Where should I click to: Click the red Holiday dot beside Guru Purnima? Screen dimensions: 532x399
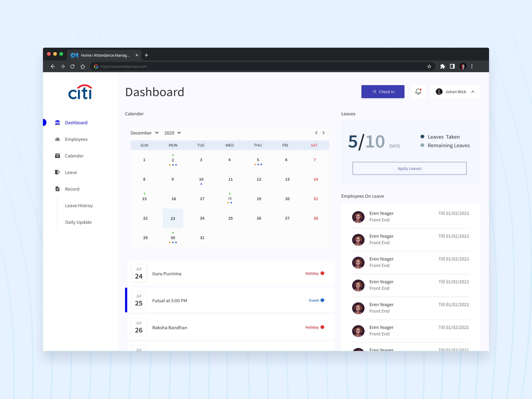pyautogui.click(x=322, y=273)
